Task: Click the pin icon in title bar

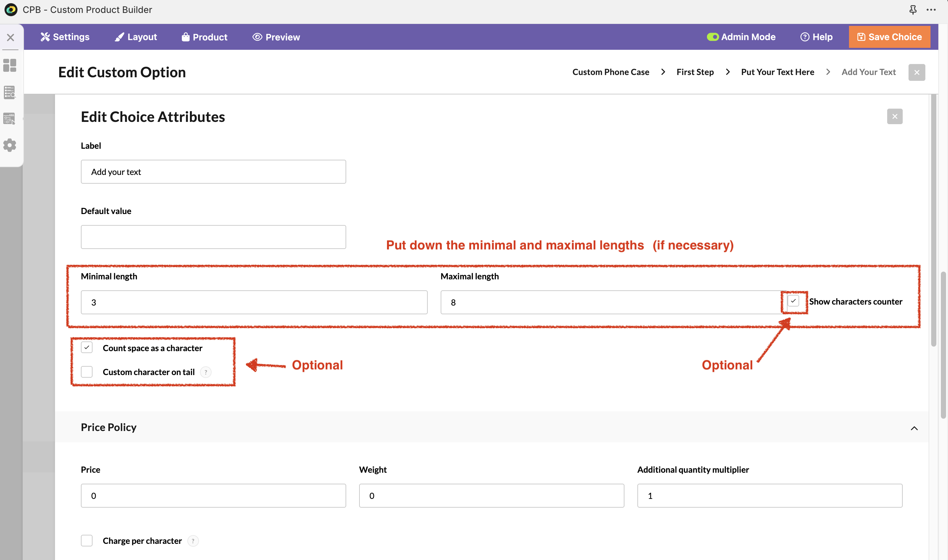Action: tap(912, 10)
